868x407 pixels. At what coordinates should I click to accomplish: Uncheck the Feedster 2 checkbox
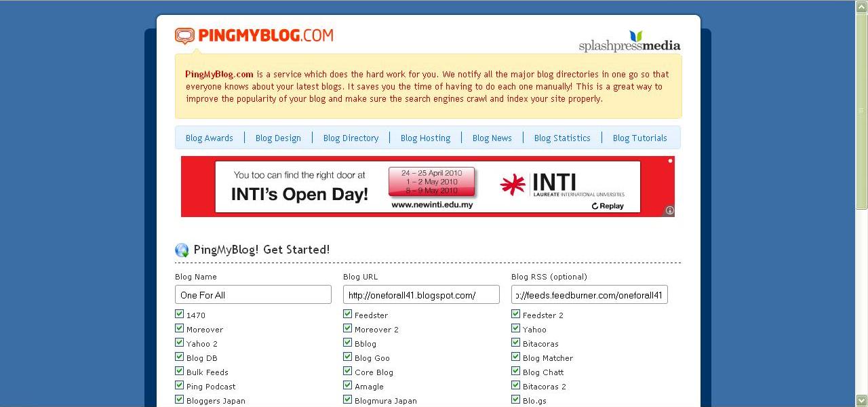[515, 314]
